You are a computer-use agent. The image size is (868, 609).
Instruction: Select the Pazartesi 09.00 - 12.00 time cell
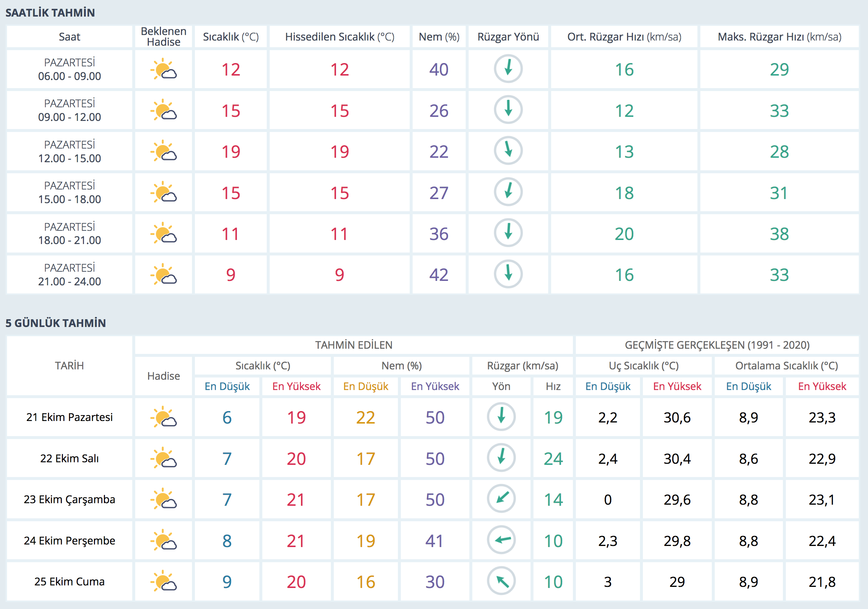tap(70, 110)
